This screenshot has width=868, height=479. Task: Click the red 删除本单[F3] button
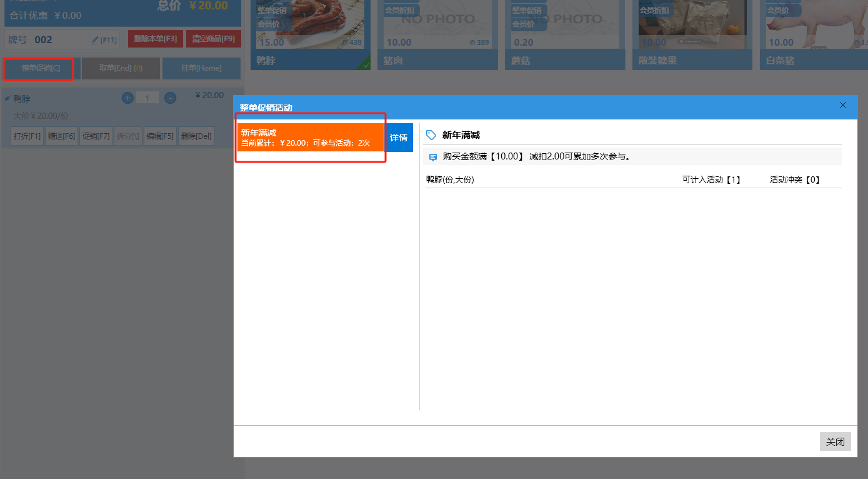point(155,39)
